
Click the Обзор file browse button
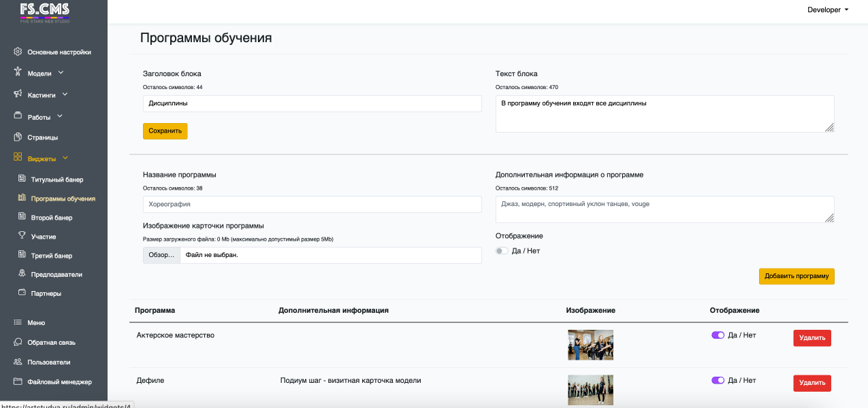161,255
